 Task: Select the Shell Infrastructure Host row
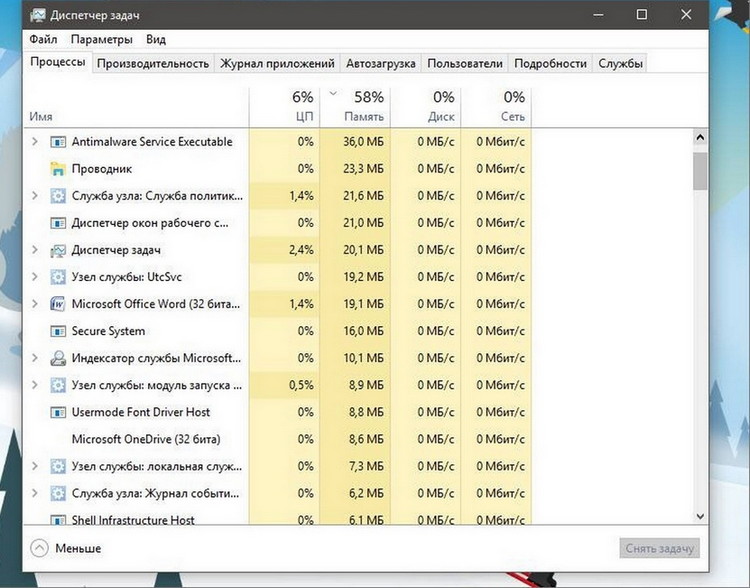277,520
